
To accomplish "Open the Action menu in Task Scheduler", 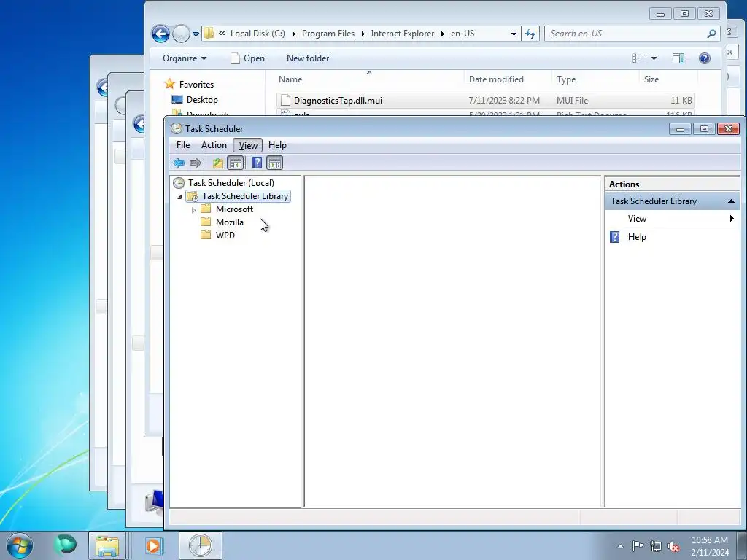I will tap(214, 145).
